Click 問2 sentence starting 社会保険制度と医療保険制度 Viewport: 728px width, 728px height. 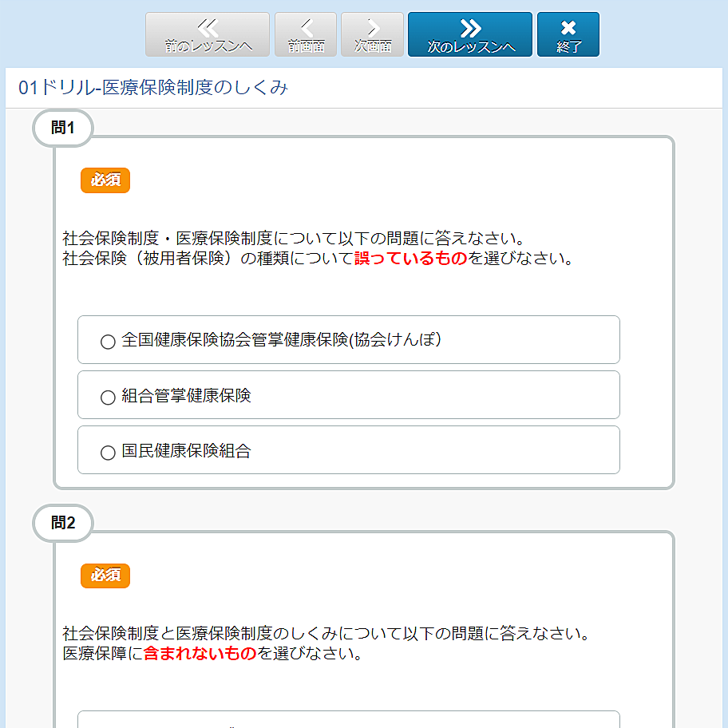[x=326, y=635]
